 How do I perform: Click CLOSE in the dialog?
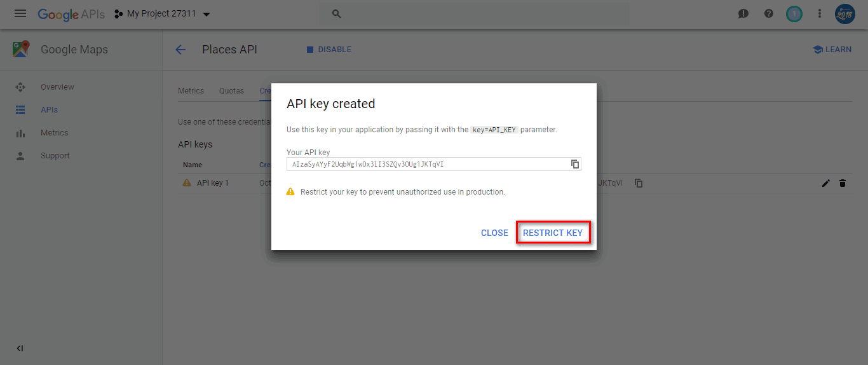coord(494,233)
